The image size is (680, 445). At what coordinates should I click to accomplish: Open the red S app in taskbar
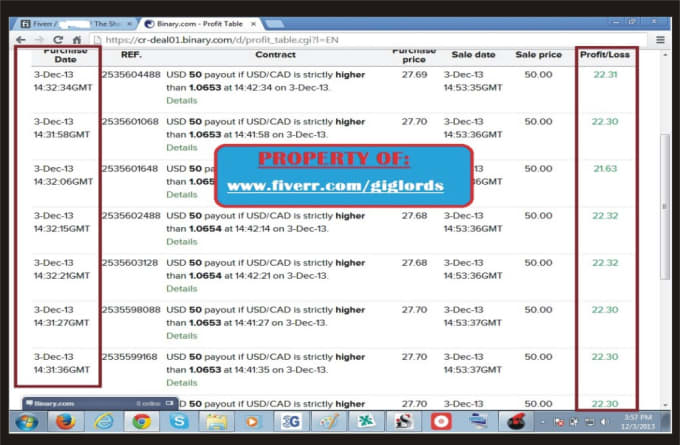(403, 421)
